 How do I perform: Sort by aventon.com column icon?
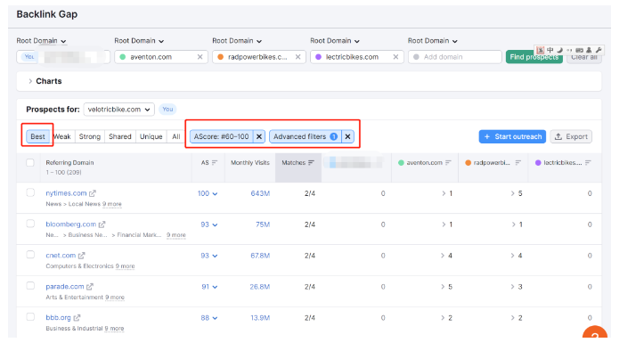448,163
